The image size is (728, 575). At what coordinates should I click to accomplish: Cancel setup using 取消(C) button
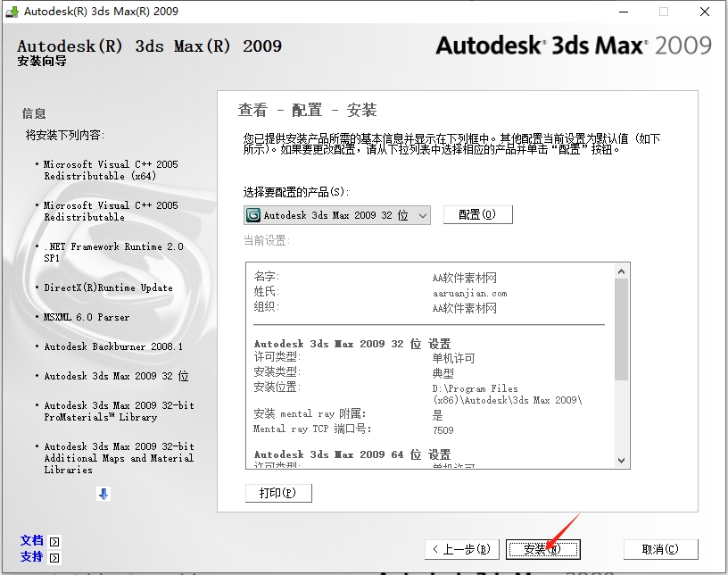[660, 549]
